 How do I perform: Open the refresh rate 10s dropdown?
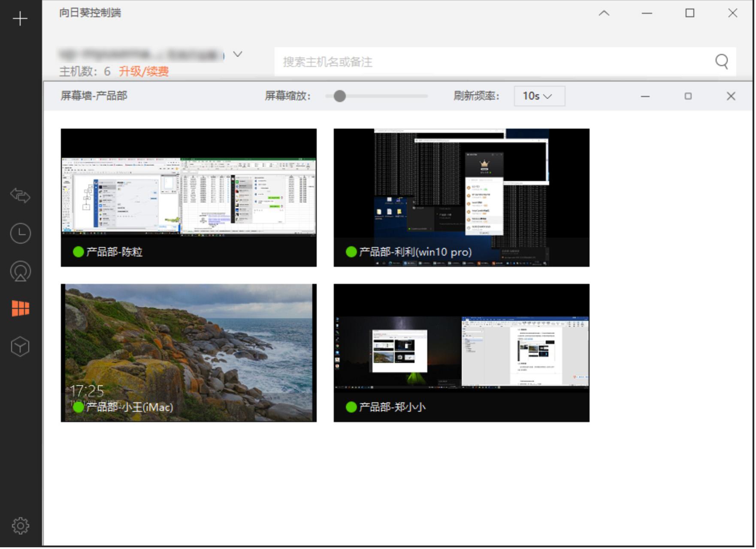tap(541, 96)
